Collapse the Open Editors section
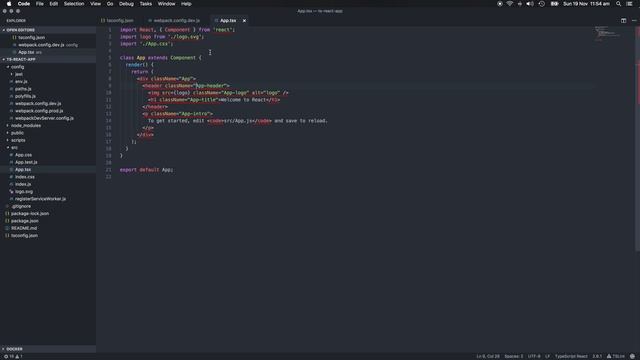Screen dimensions: 640x360 [x=48, y=30]
